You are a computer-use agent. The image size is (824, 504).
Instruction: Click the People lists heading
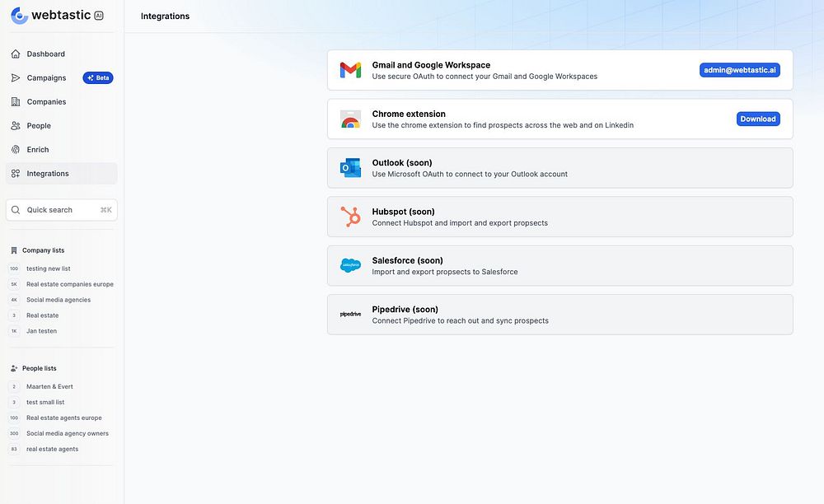click(40, 369)
